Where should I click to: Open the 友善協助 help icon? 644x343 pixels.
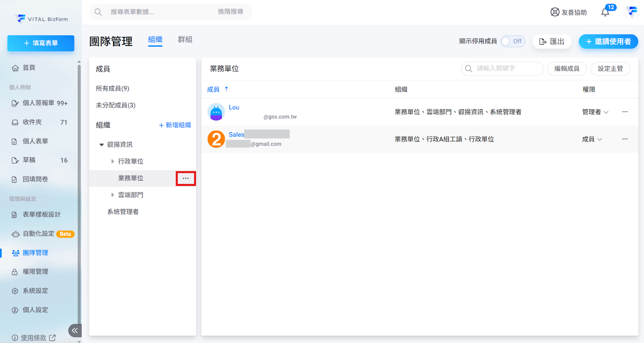[555, 12]
